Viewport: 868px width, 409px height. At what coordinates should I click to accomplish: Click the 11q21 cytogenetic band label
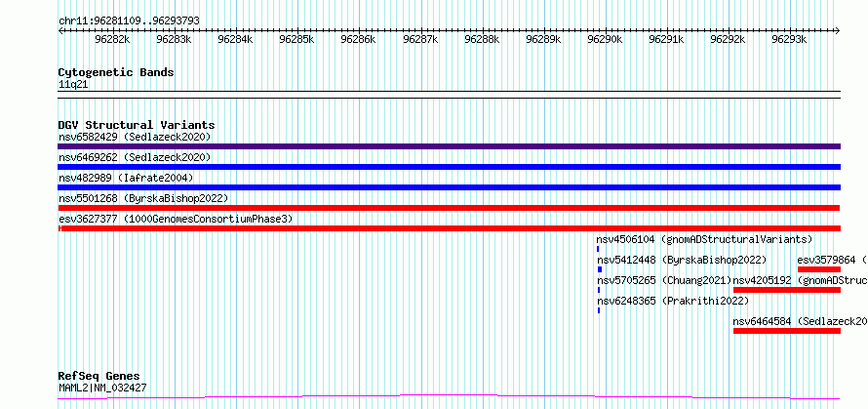pyautogui.click(x=73, y=85)
